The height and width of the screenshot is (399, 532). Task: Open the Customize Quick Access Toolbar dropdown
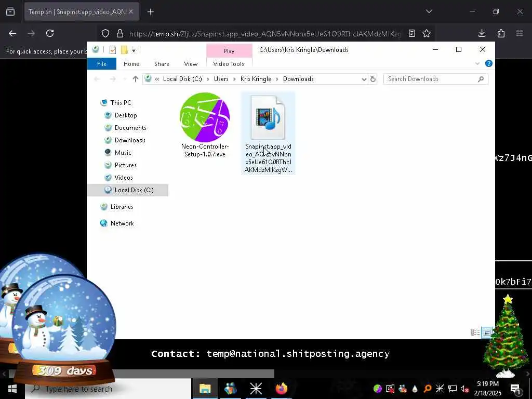[x=134, y=50]
